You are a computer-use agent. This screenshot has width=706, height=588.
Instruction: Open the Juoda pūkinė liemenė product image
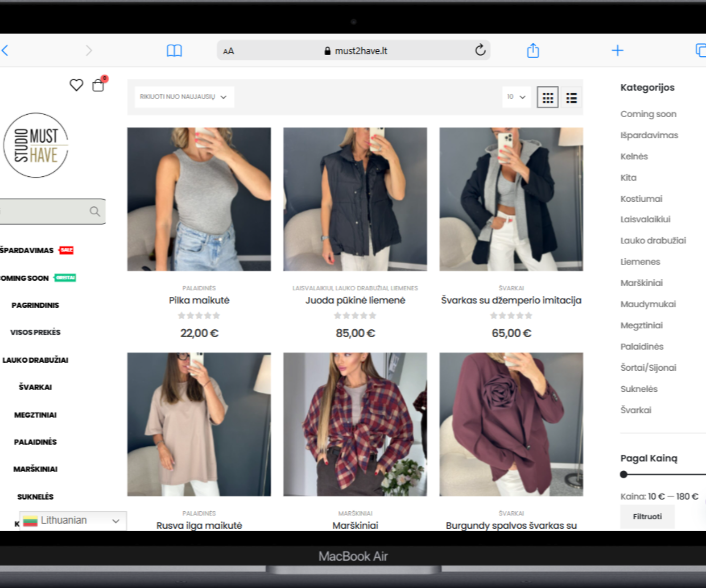click(x=355, y=199)
